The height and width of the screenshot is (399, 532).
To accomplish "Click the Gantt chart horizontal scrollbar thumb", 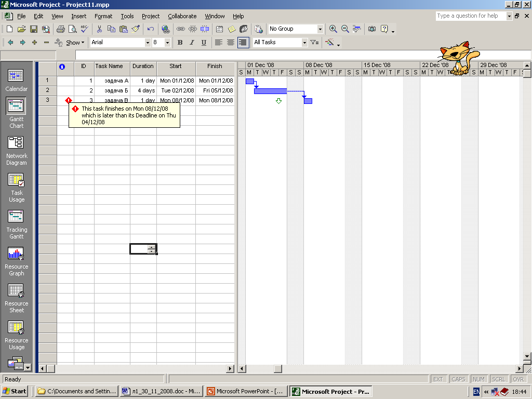I will coord(278,368).
